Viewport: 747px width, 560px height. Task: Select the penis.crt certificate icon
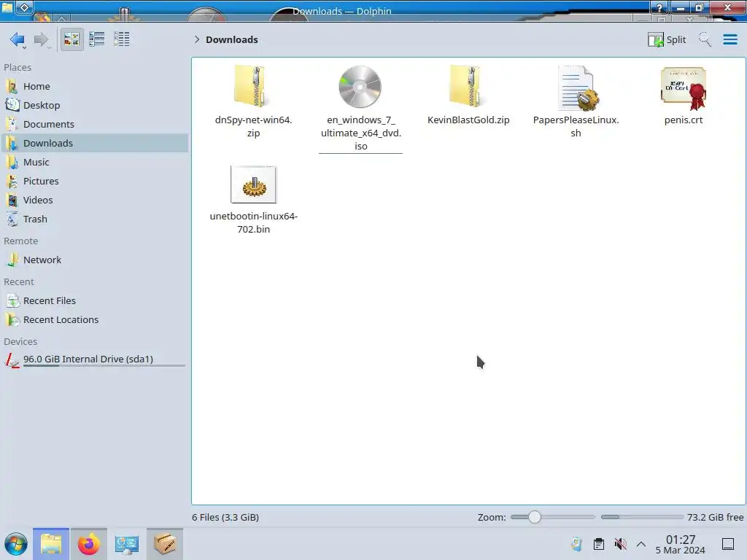pos(684,88)
